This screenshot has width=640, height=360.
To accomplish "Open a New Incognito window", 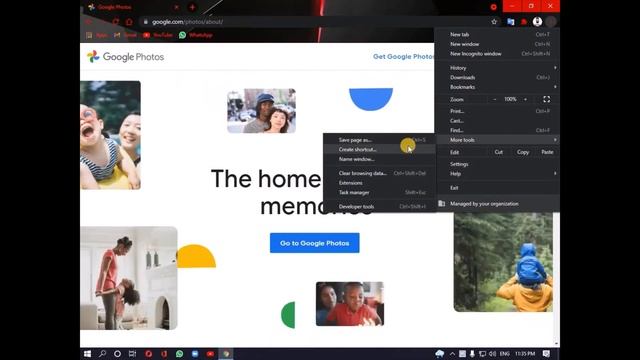I will 498,53.
